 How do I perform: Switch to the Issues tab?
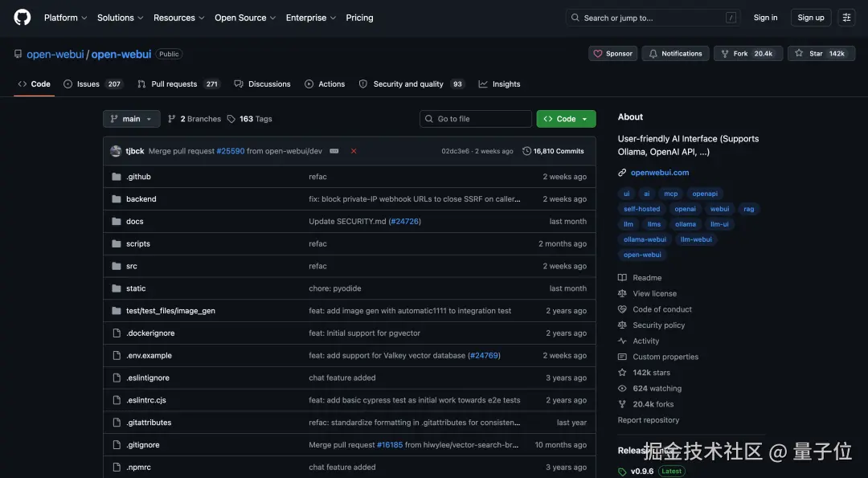[92, 84]
